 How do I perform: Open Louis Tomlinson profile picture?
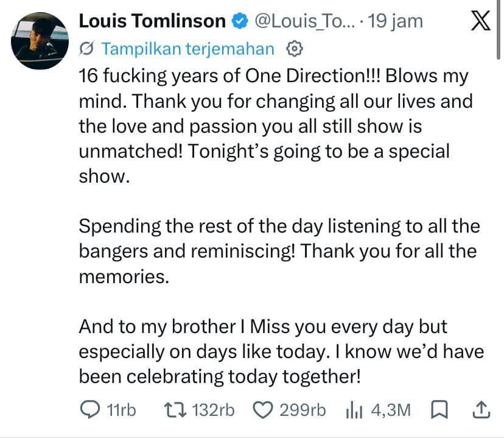point(40,41)
